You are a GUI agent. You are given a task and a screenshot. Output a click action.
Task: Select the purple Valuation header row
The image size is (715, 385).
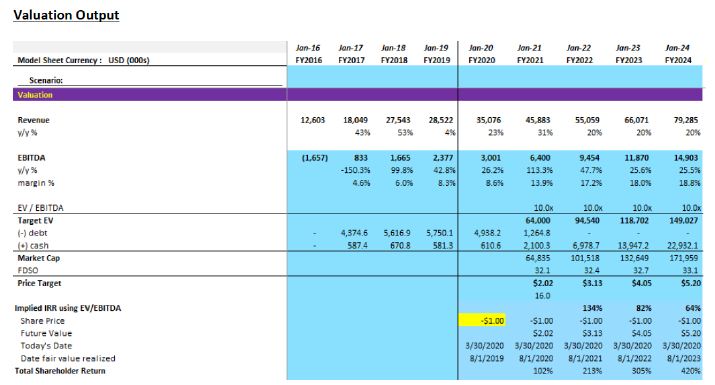click(x=358, y=95)
